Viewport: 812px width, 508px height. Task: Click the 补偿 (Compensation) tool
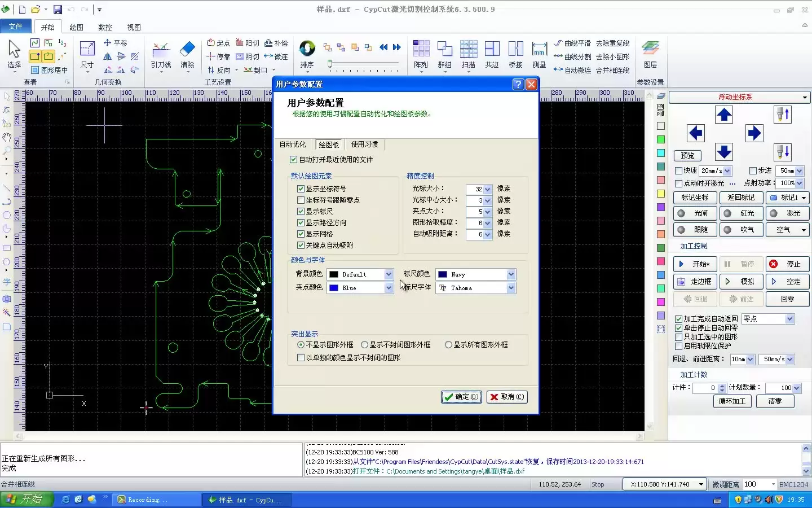point(276,43)
